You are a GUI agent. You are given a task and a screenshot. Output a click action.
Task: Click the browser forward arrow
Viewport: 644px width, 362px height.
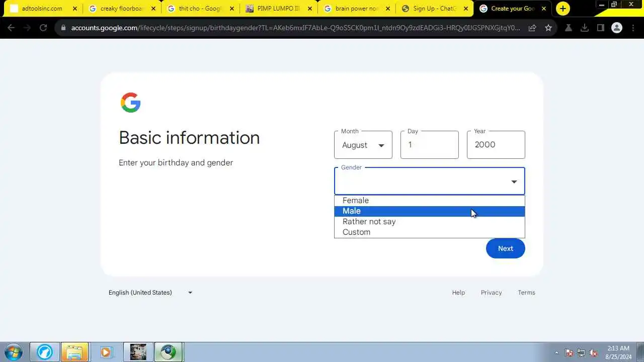pyautogui.click(x=27, y=28)
